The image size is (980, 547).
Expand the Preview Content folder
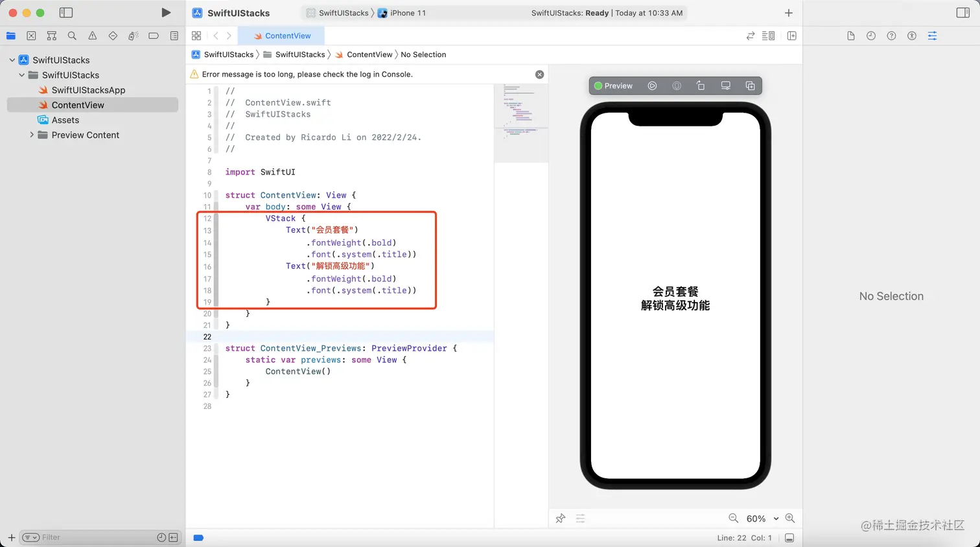point(32,135)
